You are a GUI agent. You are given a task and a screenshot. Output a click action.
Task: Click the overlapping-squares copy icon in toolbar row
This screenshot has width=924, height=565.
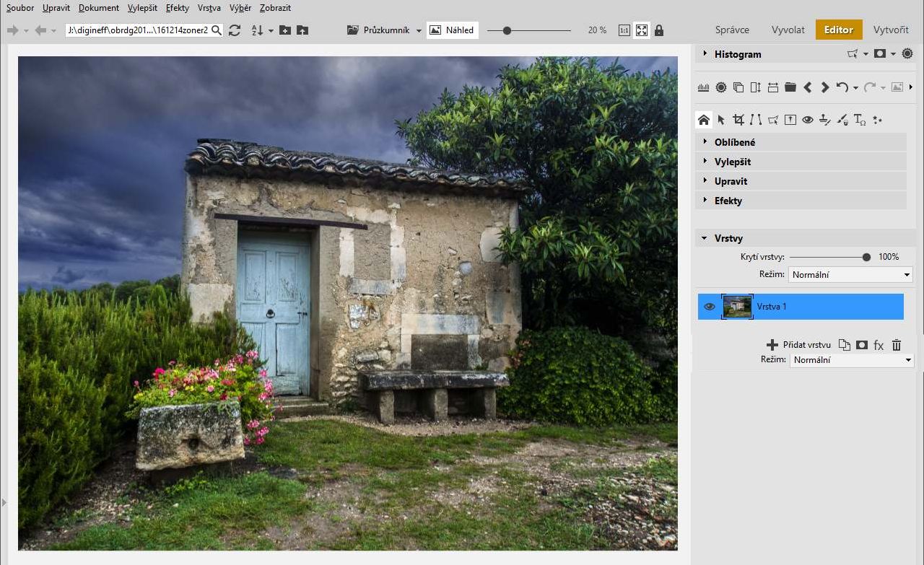point(738,87)
